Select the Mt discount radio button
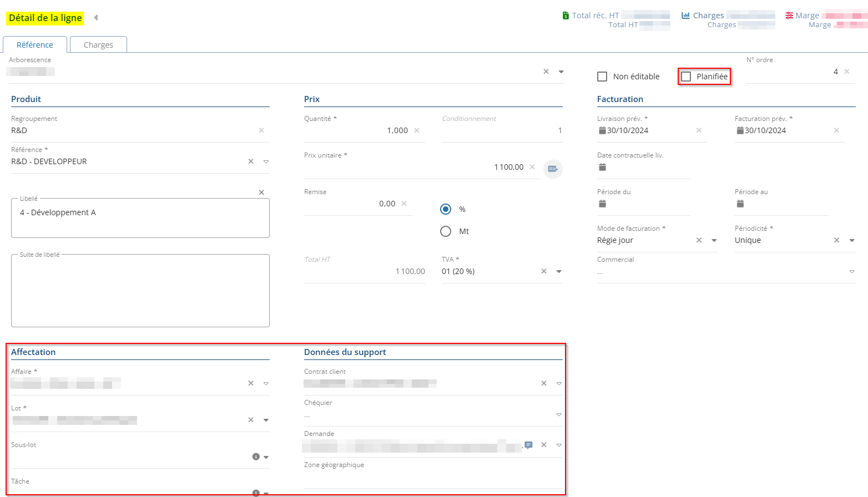The height and width of the screenshot is (497, 868). (x=446, y=231)
